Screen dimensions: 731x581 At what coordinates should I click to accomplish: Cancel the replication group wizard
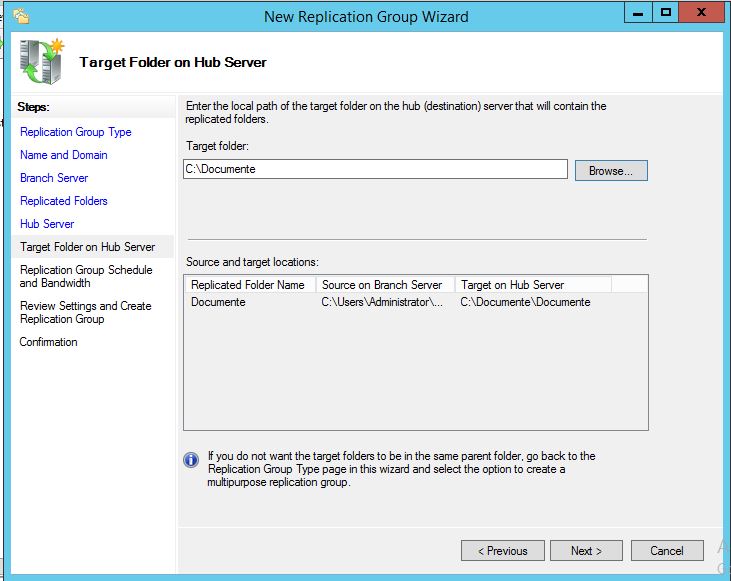667,551
